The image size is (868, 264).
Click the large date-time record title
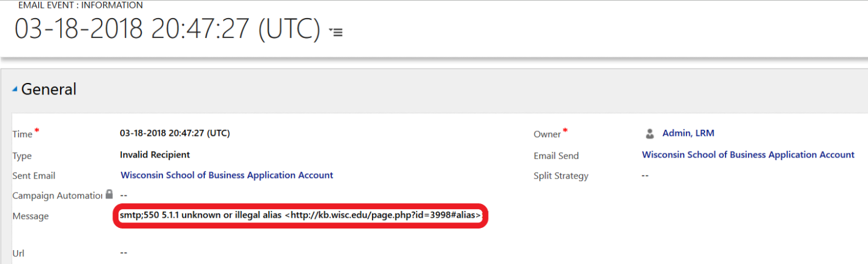click(167, 29)
